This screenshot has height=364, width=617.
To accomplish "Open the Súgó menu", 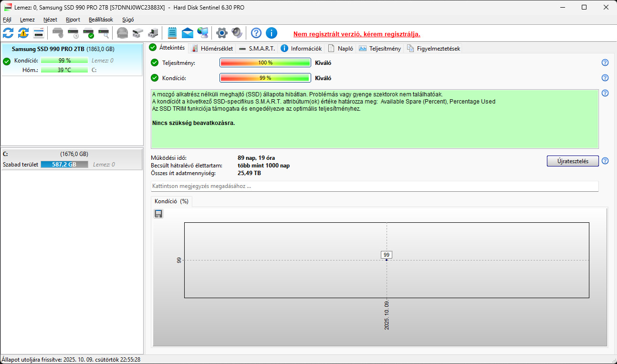I will point(128,20).
